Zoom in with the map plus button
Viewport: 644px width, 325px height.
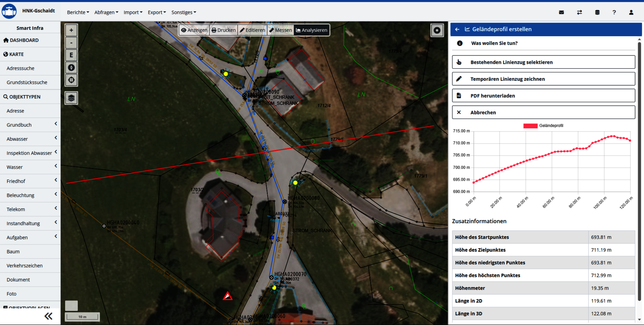(71, 30)
